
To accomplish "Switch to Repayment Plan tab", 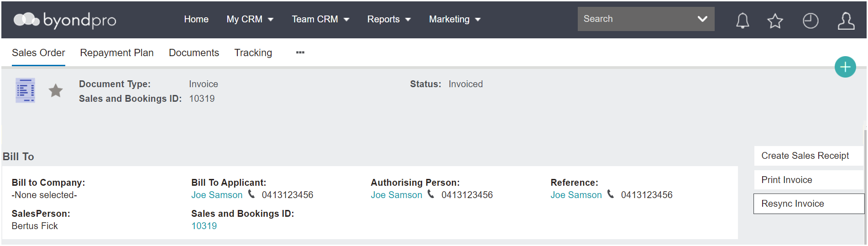I will (x=117, y=53).
